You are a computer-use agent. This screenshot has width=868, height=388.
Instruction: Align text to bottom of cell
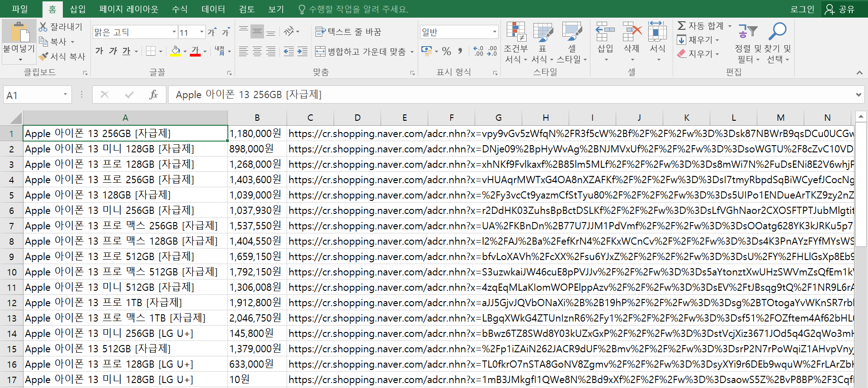tap(271, 32)
